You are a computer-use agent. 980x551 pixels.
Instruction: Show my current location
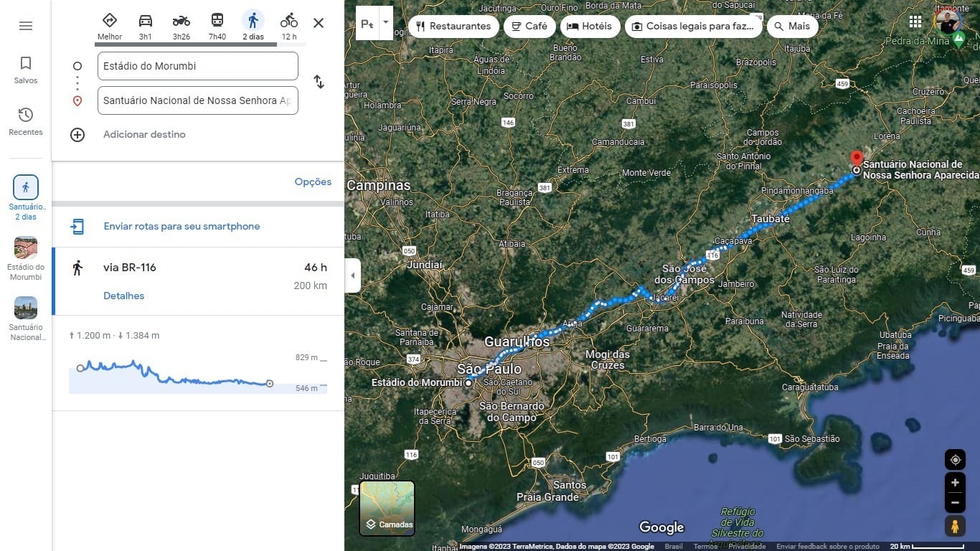[x=955, y=460]
